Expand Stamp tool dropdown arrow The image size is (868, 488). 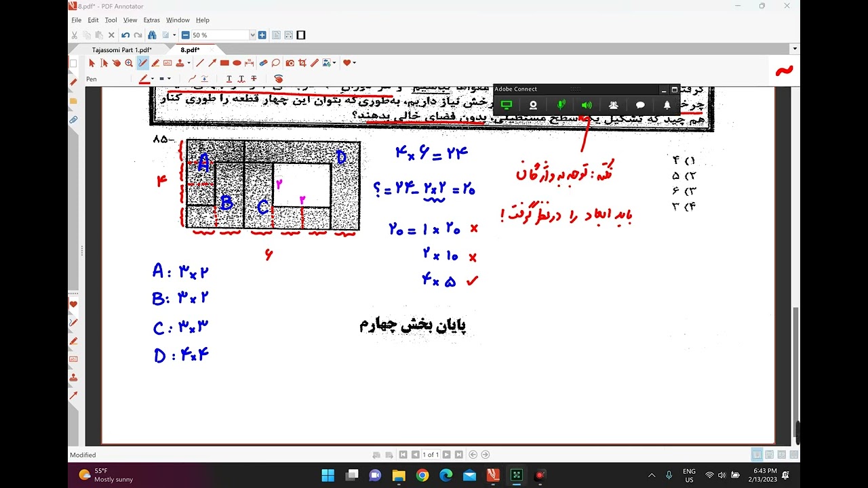189,63
